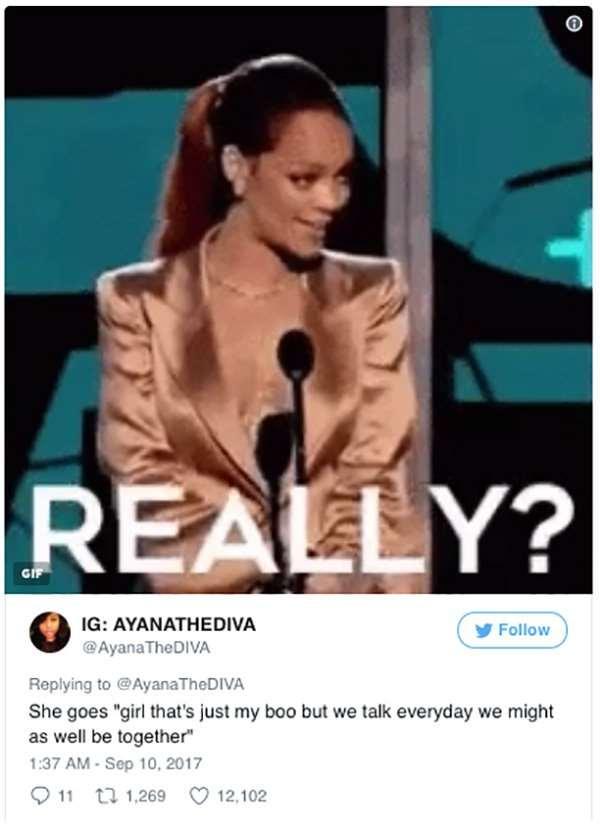View the 1,269 retweets count

point(144,796)
